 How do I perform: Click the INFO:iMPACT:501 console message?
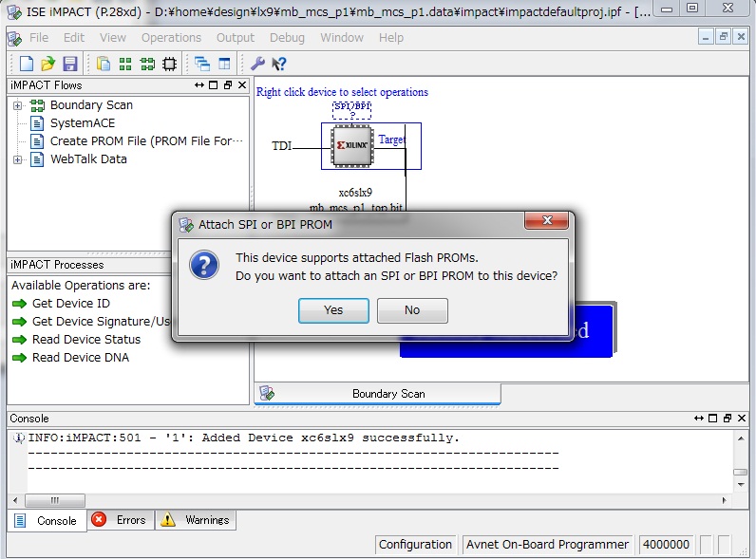243,438
